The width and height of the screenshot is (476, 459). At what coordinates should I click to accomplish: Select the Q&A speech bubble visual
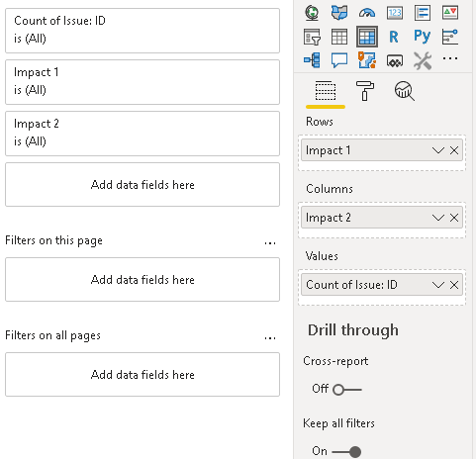click(339, 60)
